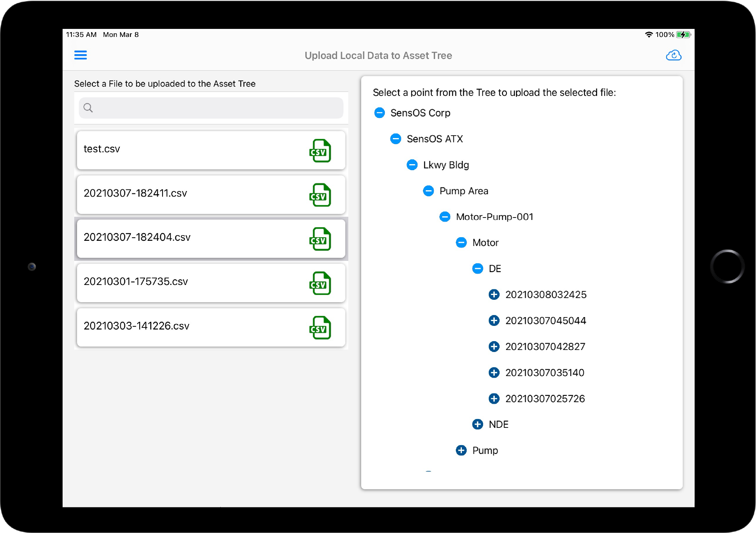Image resolution: width=756 pixels, height=533 pixels.
Task: Select the SensOS ATX tree label
Action: pyautogui.click(x=435, y=139)
